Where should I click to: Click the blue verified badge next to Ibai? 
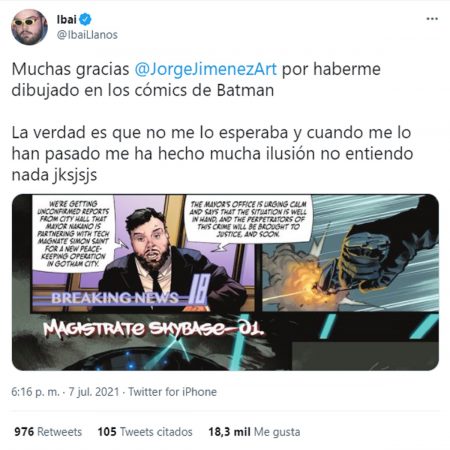tap(85, 19)
